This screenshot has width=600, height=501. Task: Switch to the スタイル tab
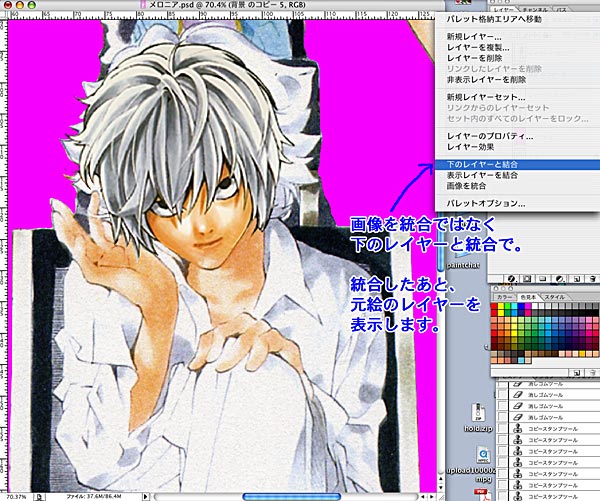pyautogui.click(x=555, y=297)
